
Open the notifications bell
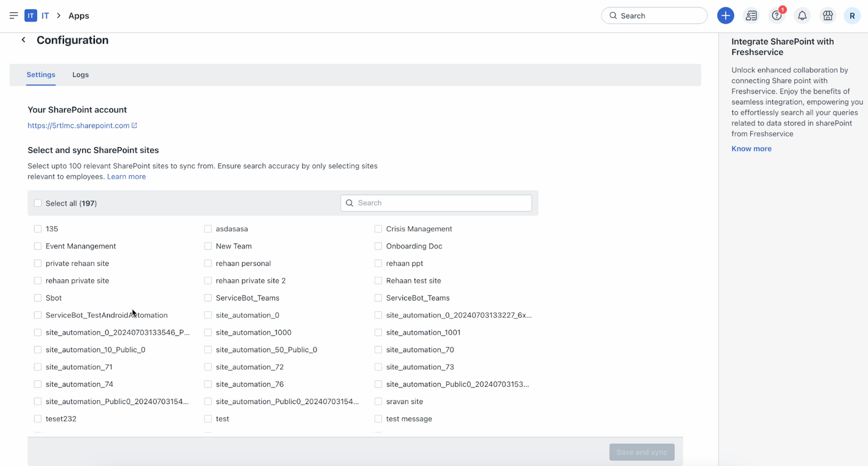802,16
